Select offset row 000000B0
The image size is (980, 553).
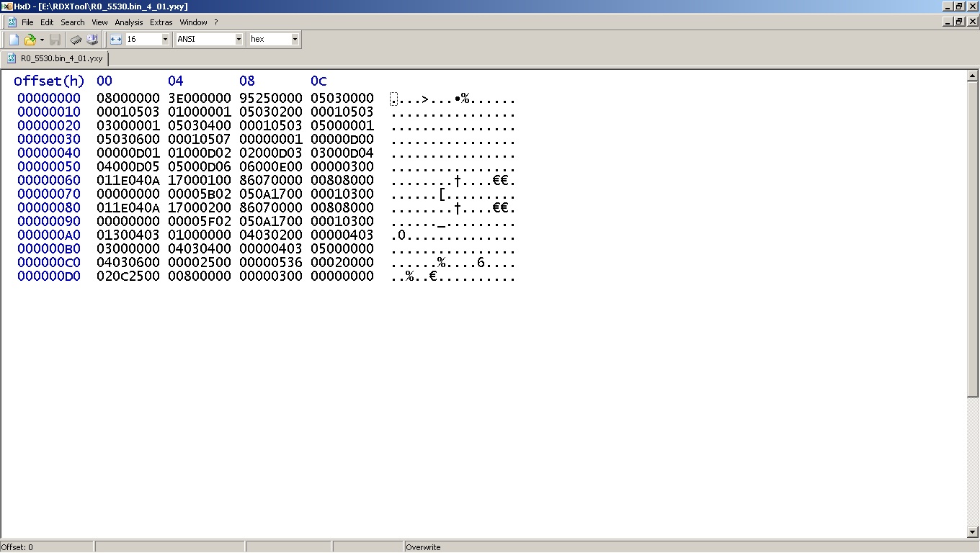[49, 248]
